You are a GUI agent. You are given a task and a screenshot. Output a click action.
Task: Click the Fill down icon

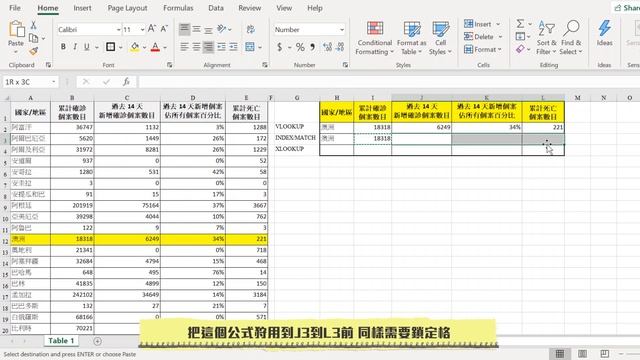tap(520, 37)
